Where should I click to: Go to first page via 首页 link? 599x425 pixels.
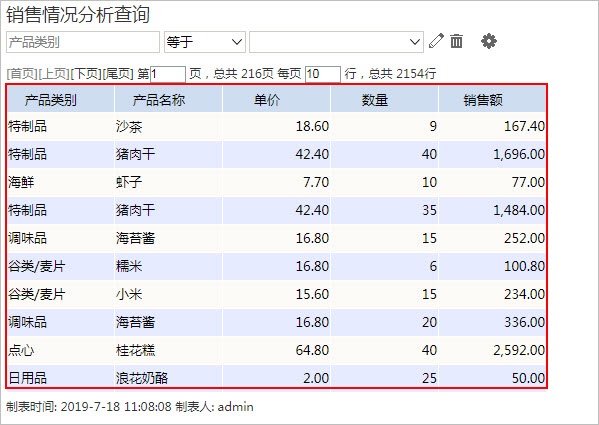tap(22, 74)
